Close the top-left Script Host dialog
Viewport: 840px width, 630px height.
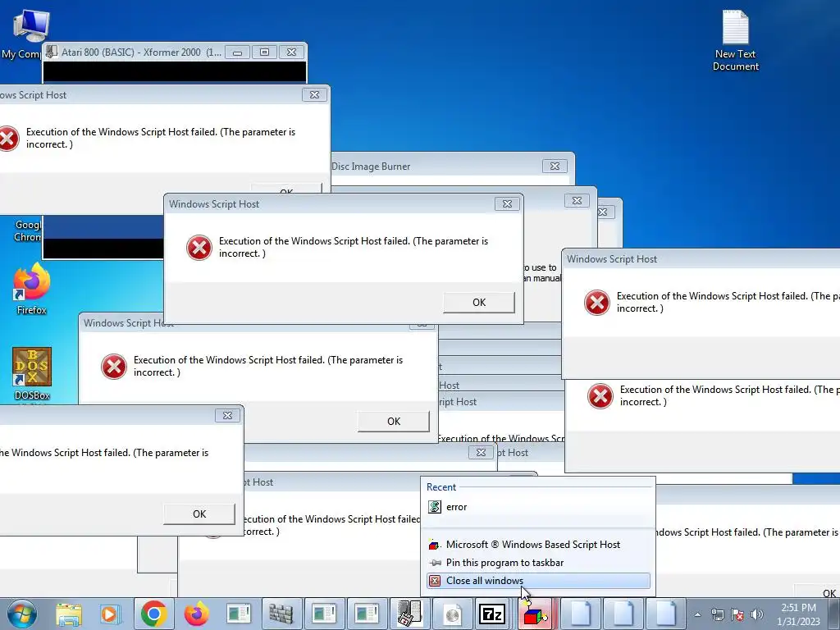pos(314,95)
